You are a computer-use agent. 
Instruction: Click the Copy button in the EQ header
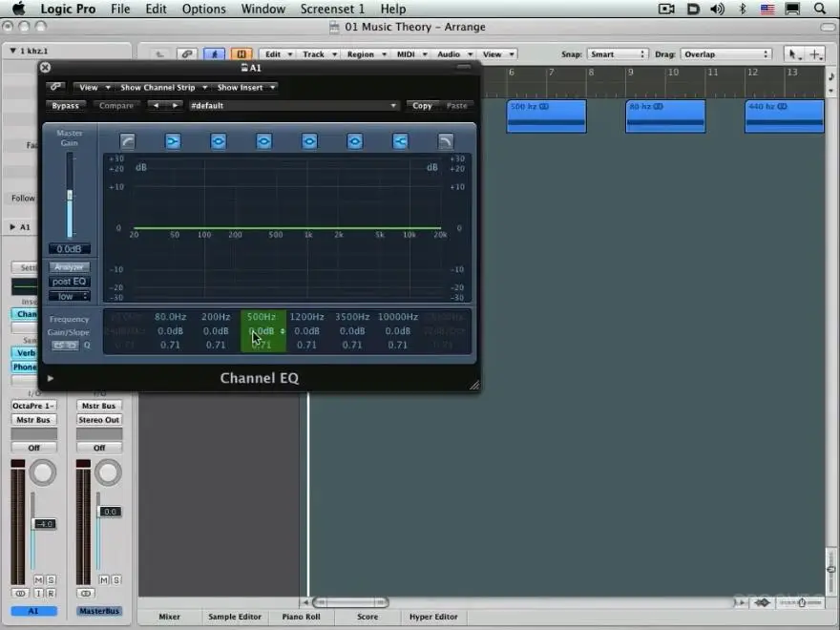coord(422,106)
